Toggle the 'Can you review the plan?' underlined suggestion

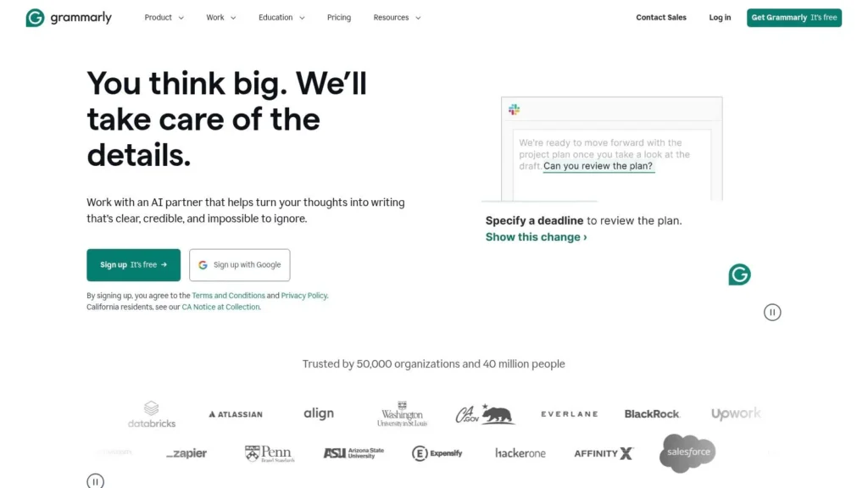click(x=598, y=165)
